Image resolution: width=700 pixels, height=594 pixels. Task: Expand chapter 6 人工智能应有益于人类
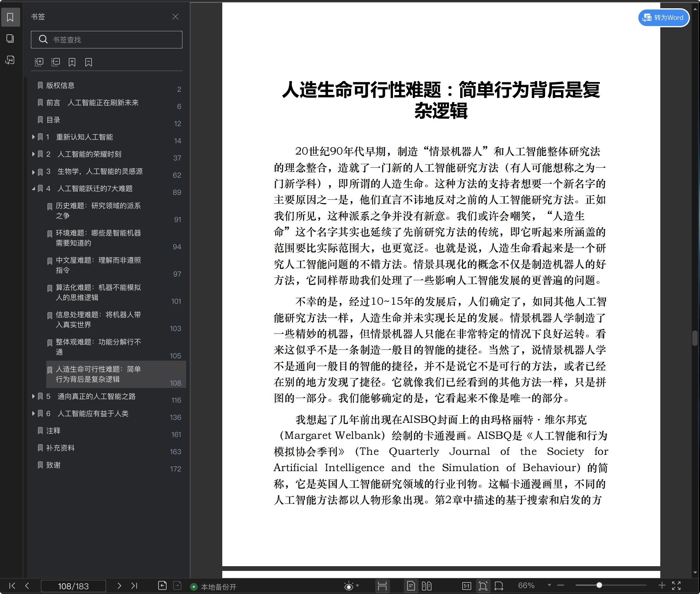tap(33, 414)
